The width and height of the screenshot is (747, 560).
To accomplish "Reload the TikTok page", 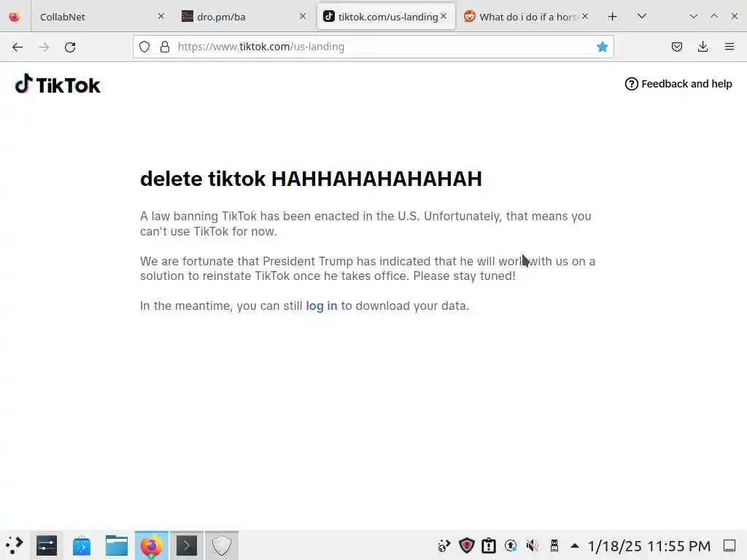I will [x=70, y=47].
